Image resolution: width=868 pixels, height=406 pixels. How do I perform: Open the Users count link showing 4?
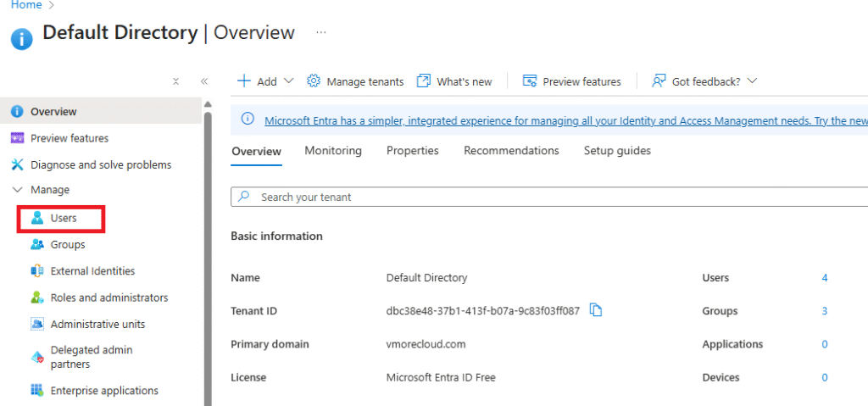point(824,278)
